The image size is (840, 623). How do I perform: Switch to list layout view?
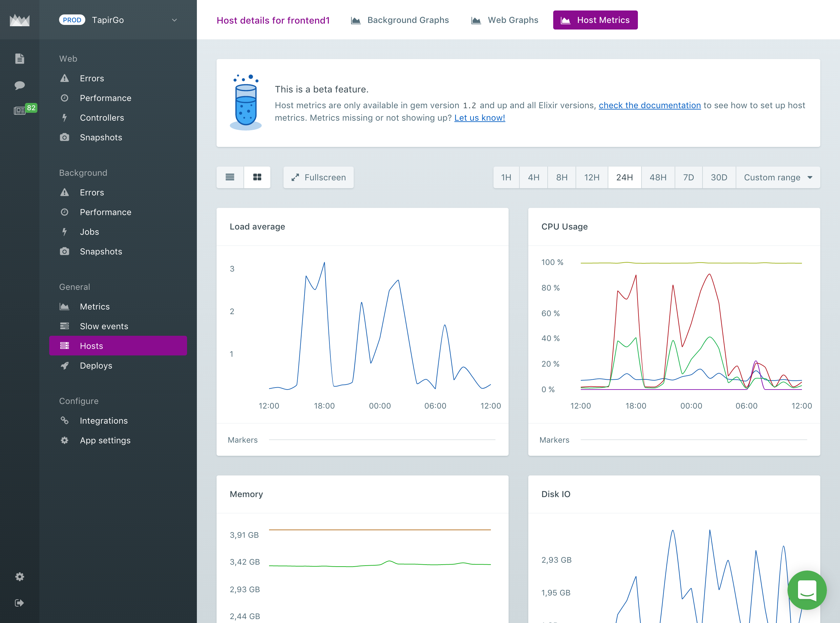point(230,177)
